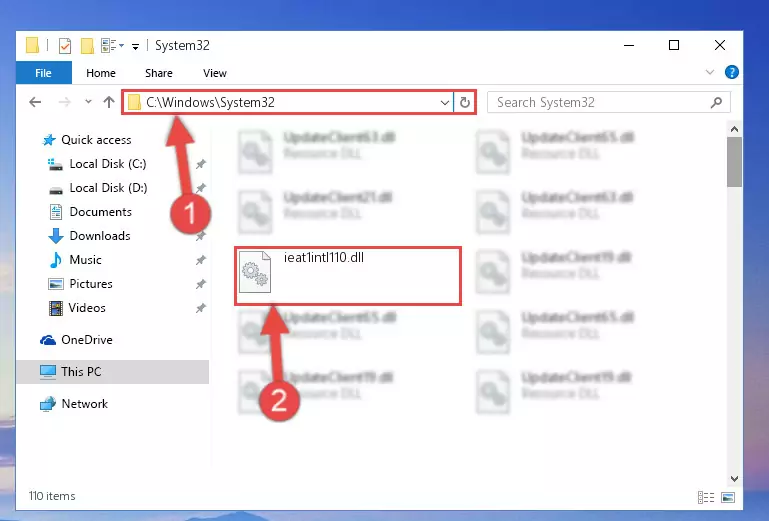Click the pin icon beside Music
The width and height of the screenshot is (769, 521).
pyautogui.click(x=201, y=260)
